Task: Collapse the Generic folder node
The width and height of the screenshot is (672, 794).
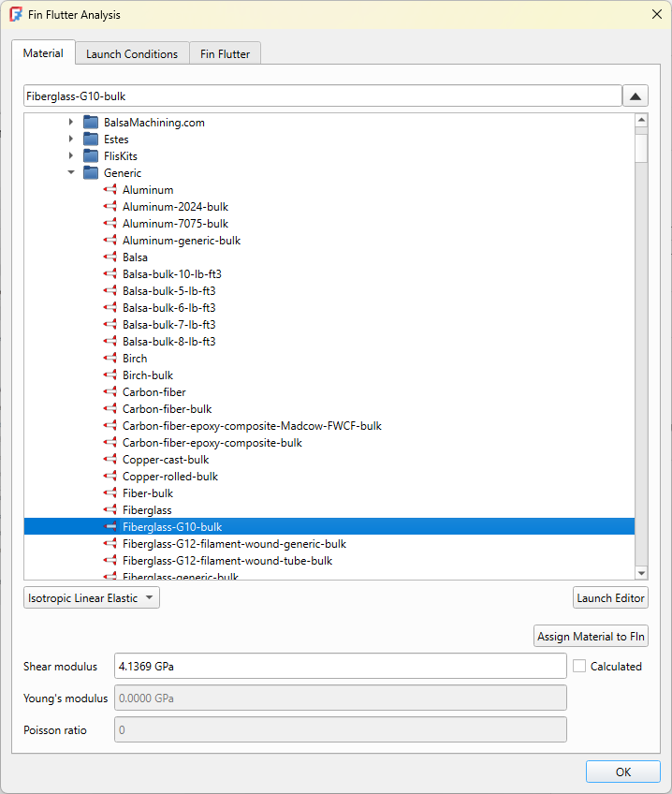Action: click(x=71, y=172)
